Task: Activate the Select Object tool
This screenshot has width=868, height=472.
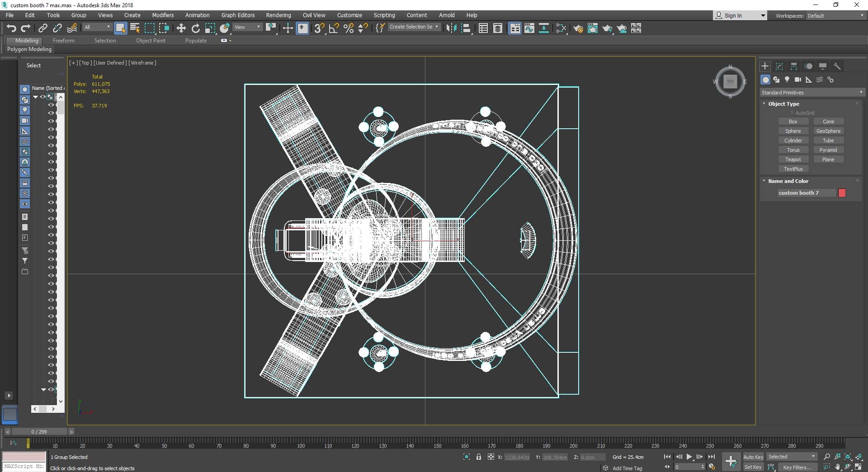Action: click(120, 28)
